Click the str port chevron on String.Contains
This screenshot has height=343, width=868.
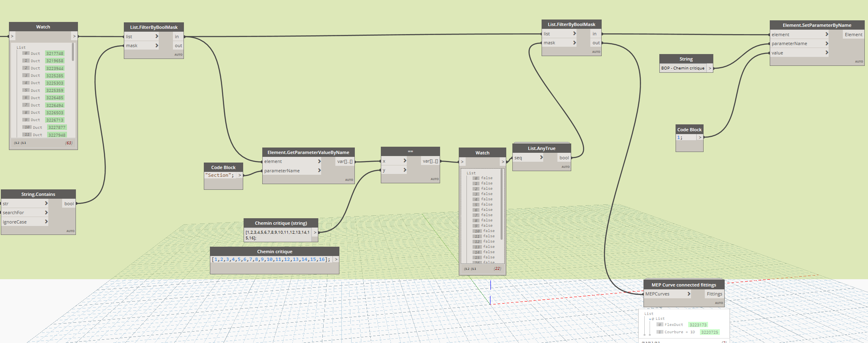tap(46, 204)
